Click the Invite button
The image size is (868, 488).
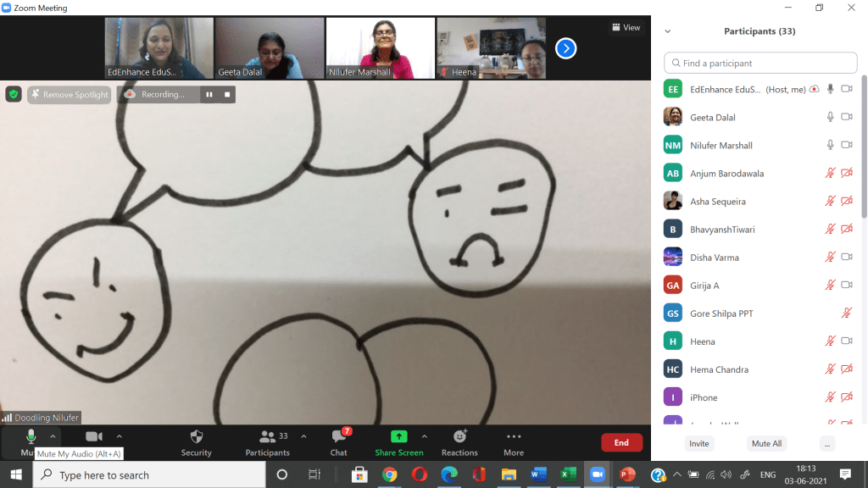pos(698,443)
